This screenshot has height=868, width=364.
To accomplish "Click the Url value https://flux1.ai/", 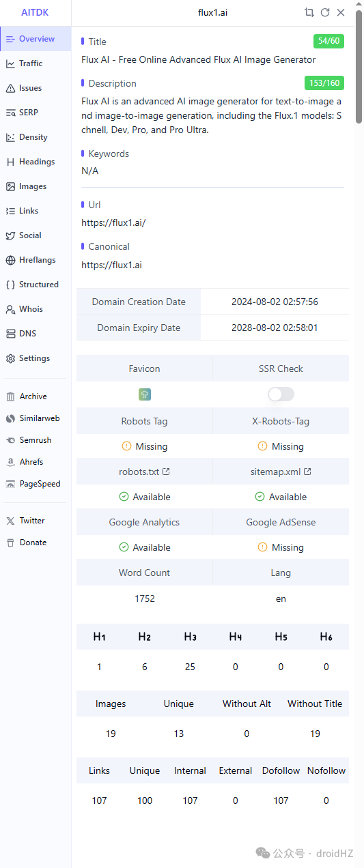I will point(113,223).
